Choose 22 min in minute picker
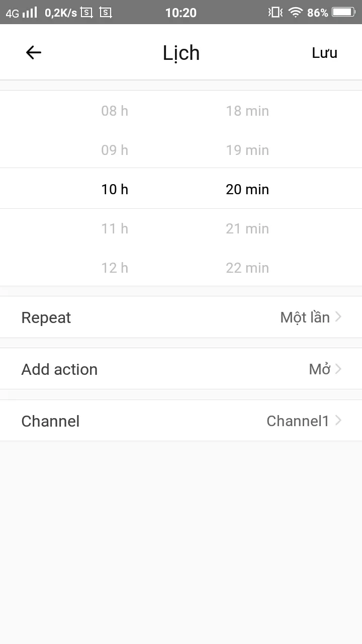Viewport: 362px width, 644px height. pos(247,268)
